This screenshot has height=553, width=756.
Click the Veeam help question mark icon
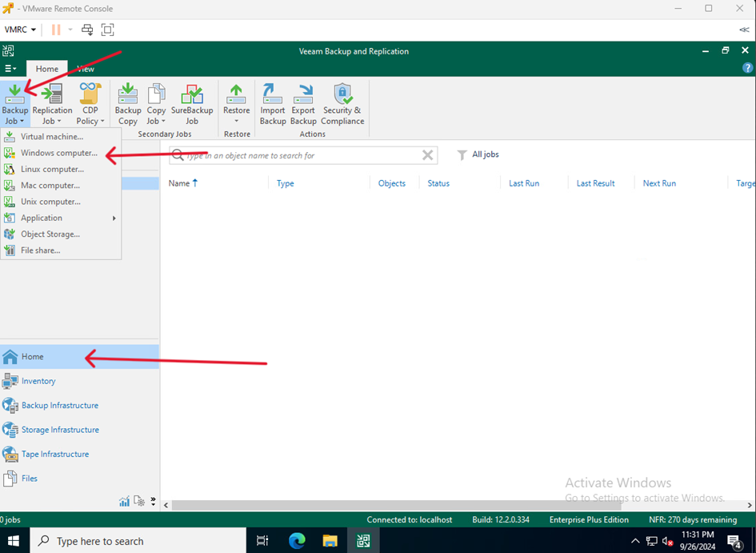(x=747, y=69)
